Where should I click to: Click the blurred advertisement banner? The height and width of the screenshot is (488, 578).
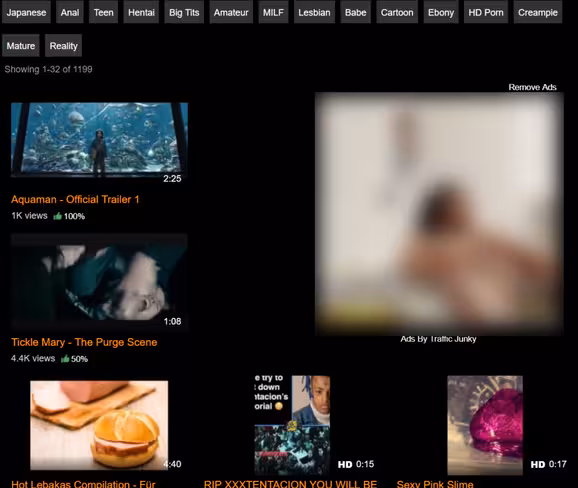(439, 214)
